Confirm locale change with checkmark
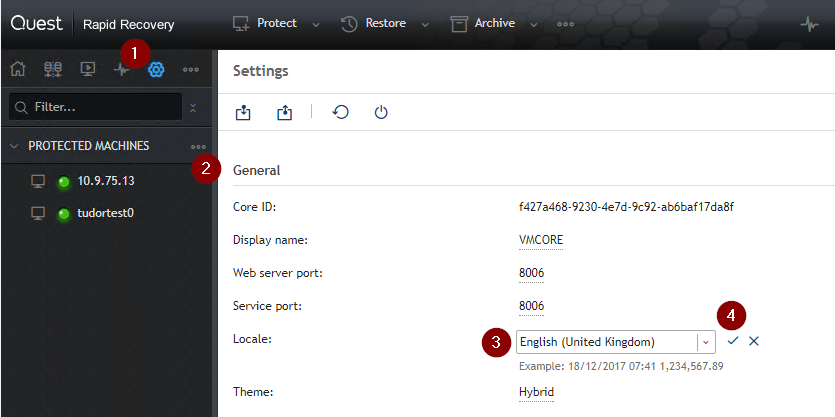Viewport: 835px width, 417px height. click(733, 341)
